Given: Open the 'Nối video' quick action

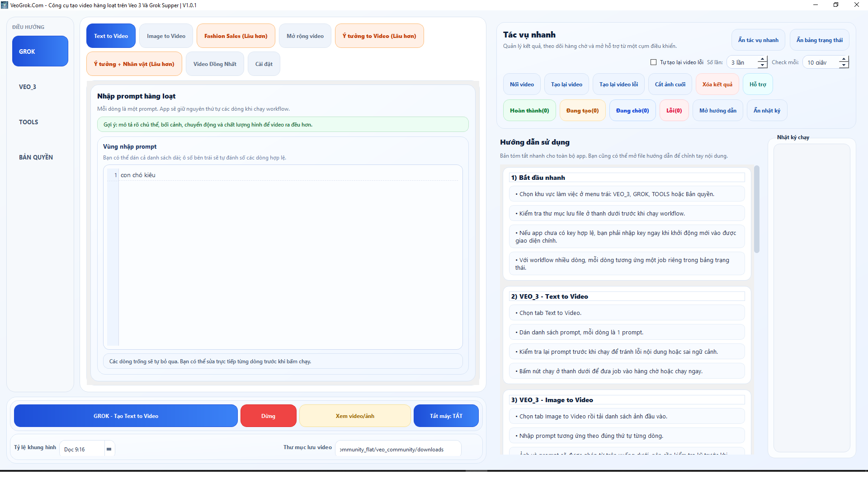Looking at the screenshot, I should pos(522,84).
